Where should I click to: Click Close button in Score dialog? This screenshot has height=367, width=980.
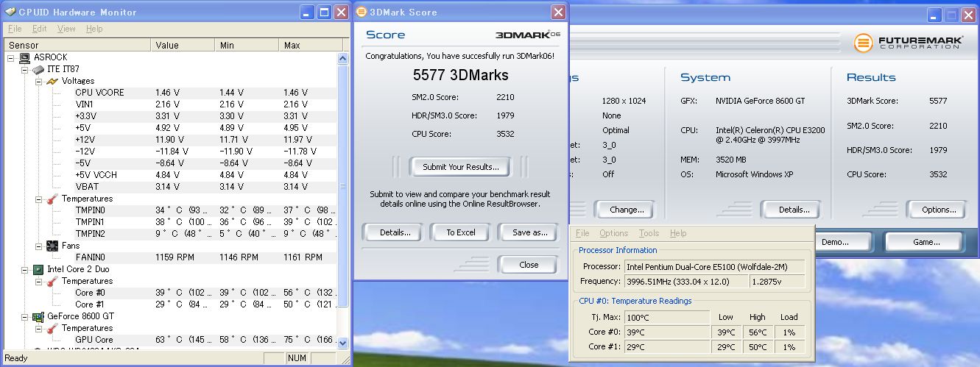tap(528, 265)
